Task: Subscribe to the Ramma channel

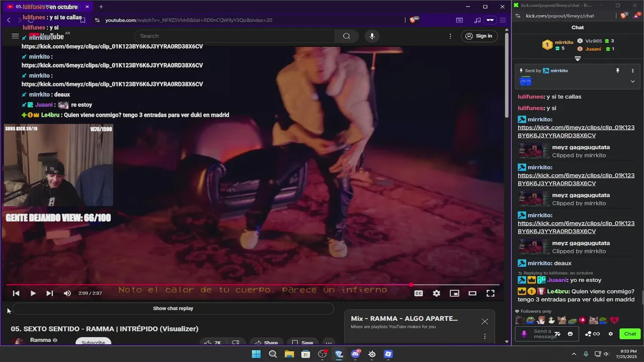Action: (x=93, y=342)
